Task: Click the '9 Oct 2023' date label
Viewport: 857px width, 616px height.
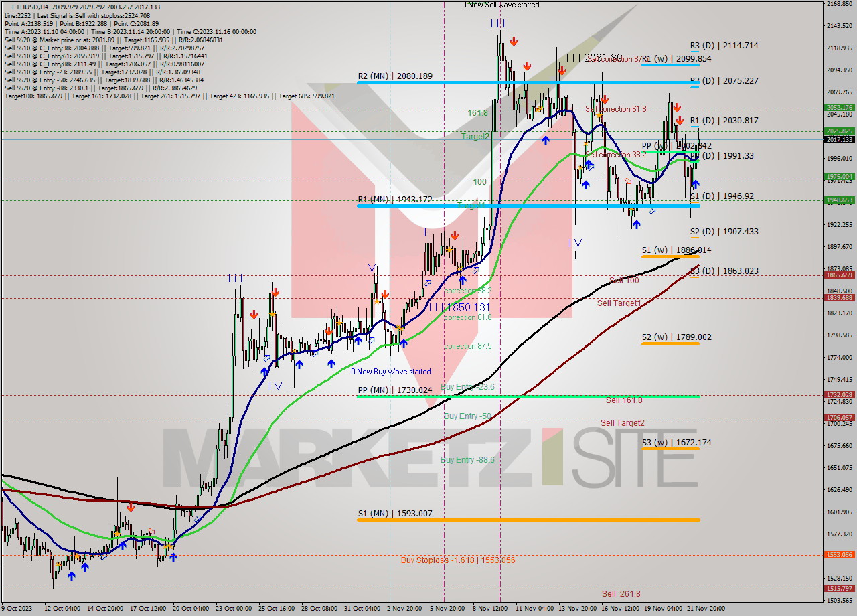Action: click(18, 609)
